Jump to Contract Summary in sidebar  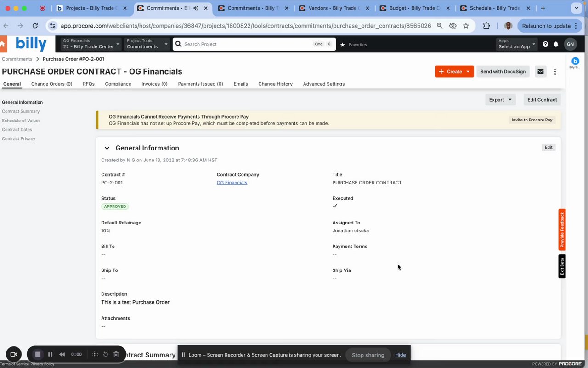[x=21, y=111]
